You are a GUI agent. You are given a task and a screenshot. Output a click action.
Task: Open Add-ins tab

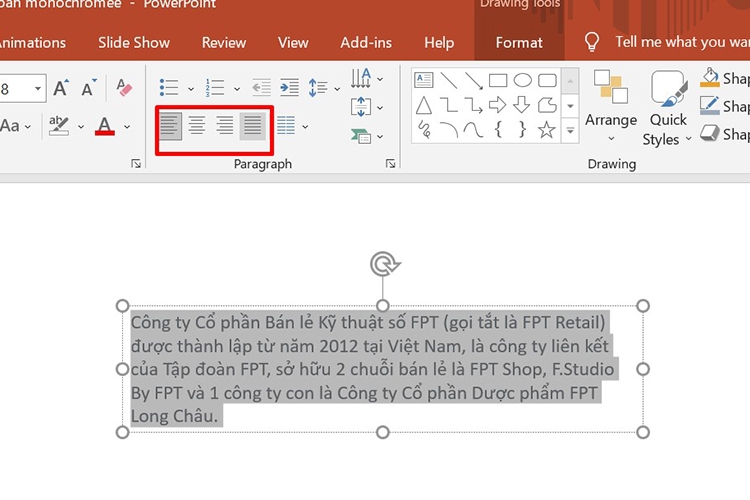pos(366,43)
